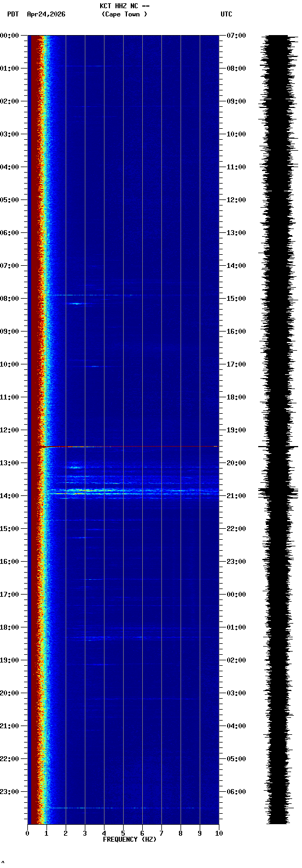Click the UTC axis label 23:00
Viewport: 302px width, 868px height.
(x=236, y=562)
